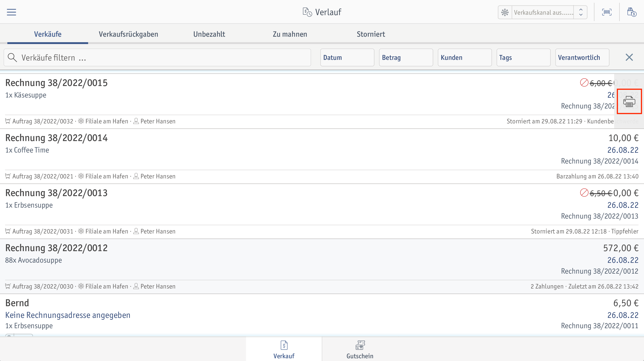
Task: Select the Storniert tab
Action: click(371, 34)
